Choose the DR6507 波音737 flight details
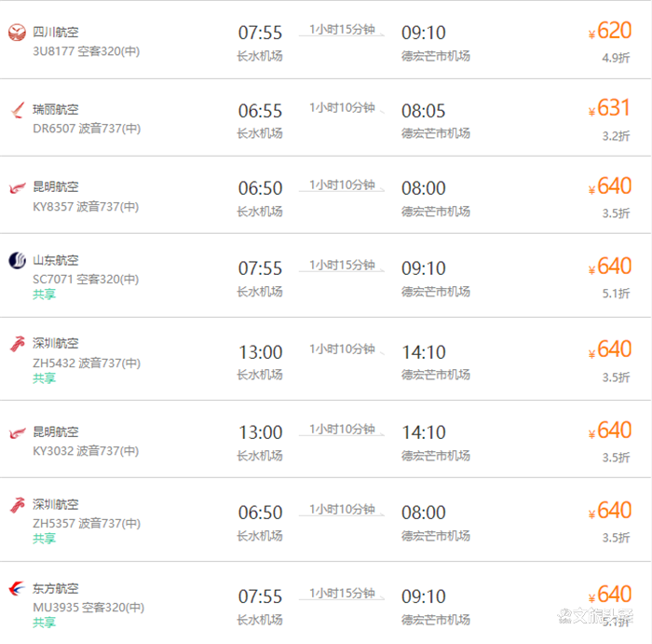 [x=87, y=129]
